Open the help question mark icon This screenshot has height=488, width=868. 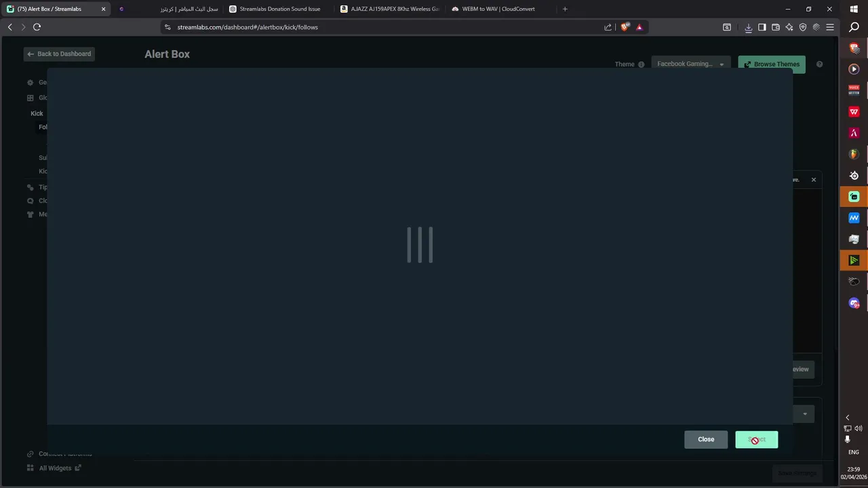click(819, 64)
